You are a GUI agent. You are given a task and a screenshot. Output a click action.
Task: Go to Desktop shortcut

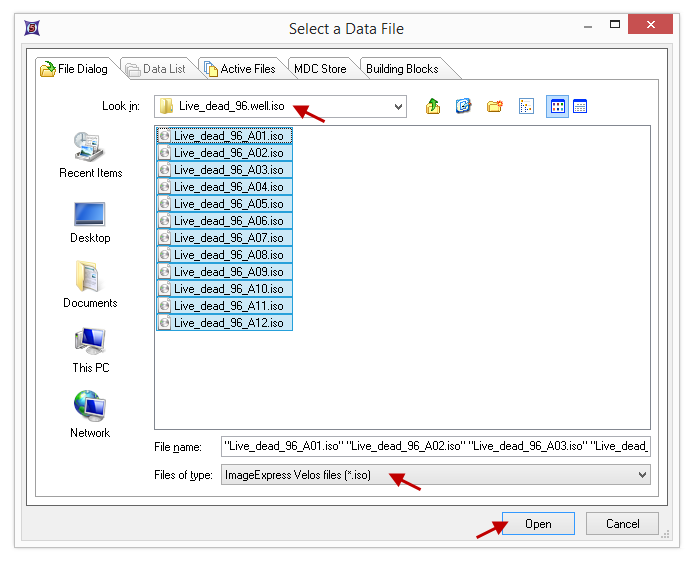[x=90, y=221]
